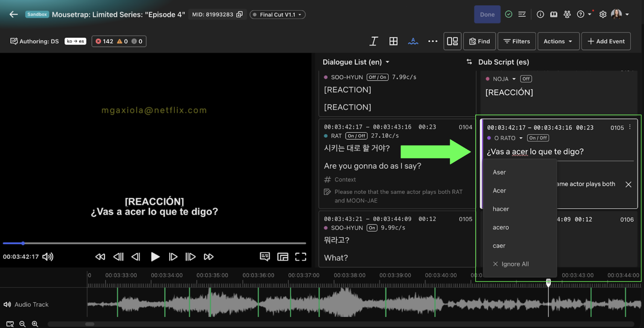Click the back arrow icon

tap(14, 14)
